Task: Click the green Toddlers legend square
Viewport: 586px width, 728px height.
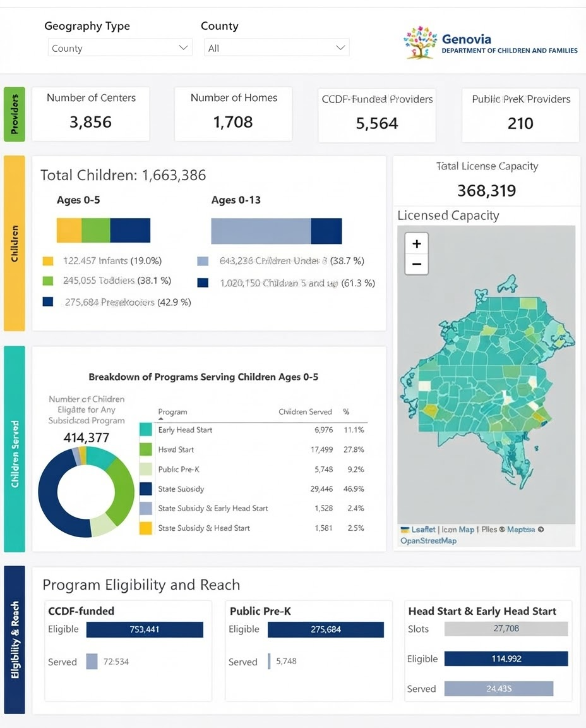Action: pos(48,281)
